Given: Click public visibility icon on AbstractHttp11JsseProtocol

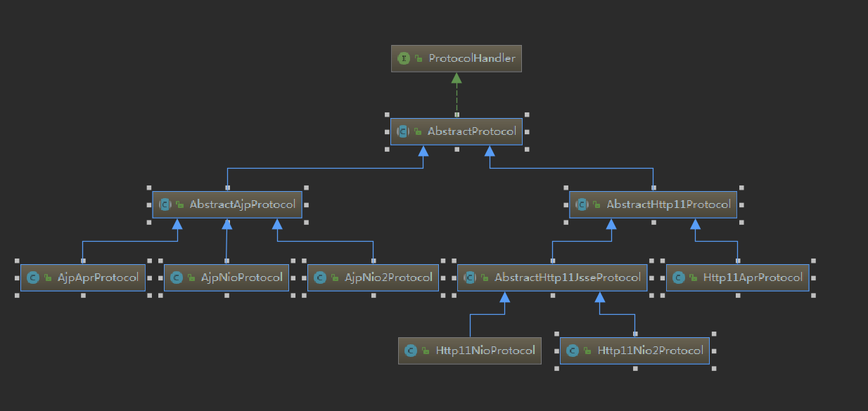Looking at the screenshot, I should 484,278.
